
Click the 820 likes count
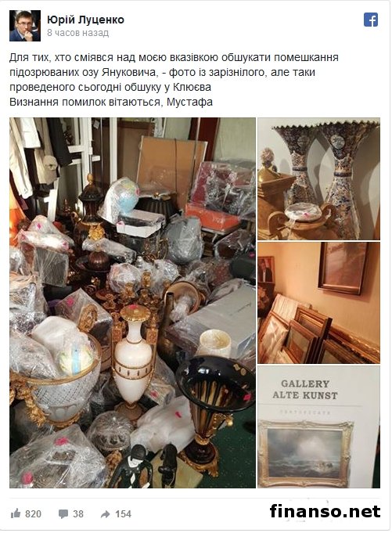click(x=33, y=513)
